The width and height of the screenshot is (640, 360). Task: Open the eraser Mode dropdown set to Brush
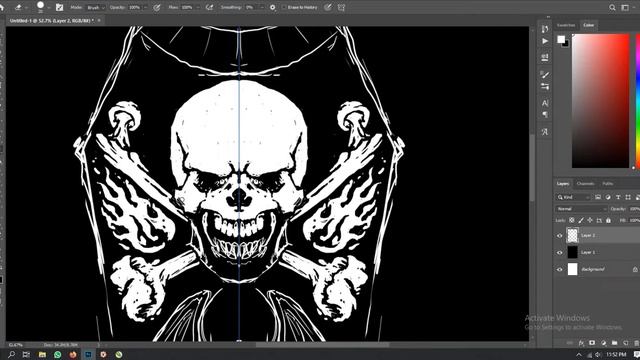coord(96,8)
